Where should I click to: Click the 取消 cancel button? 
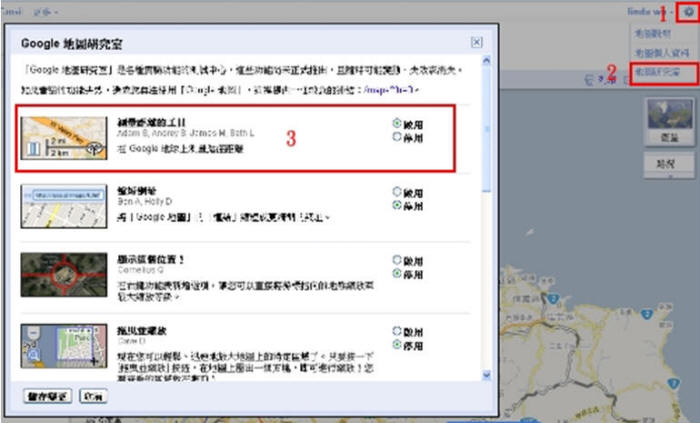point(93,396)
